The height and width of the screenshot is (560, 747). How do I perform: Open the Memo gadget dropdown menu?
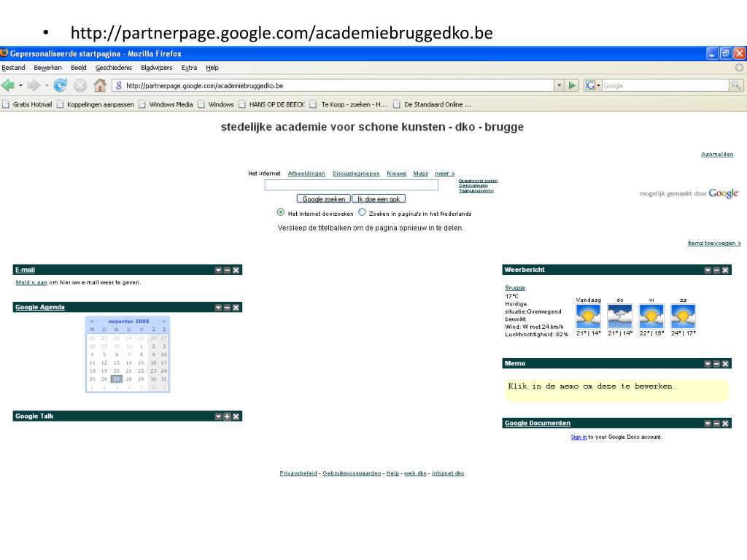(x=708, y=364)
